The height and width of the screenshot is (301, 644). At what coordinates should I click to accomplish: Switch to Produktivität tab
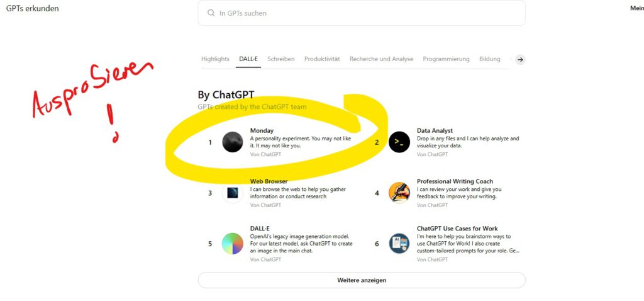tap(322, 59)
